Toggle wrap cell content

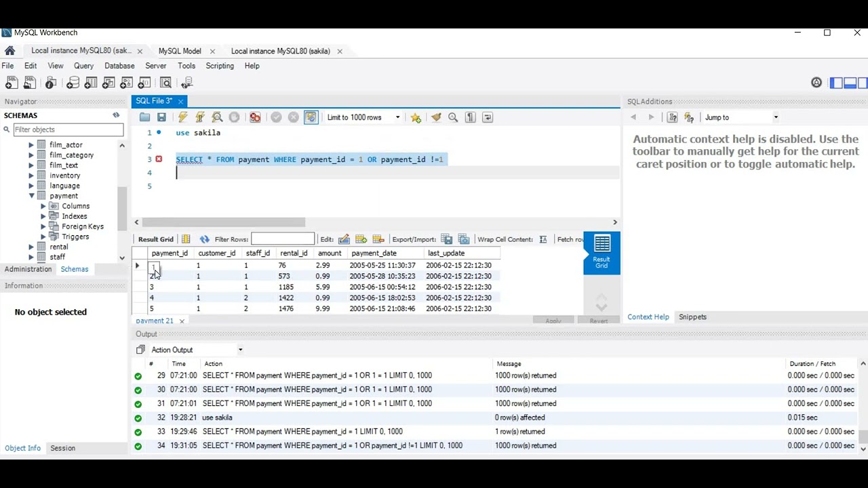(542, 239)
